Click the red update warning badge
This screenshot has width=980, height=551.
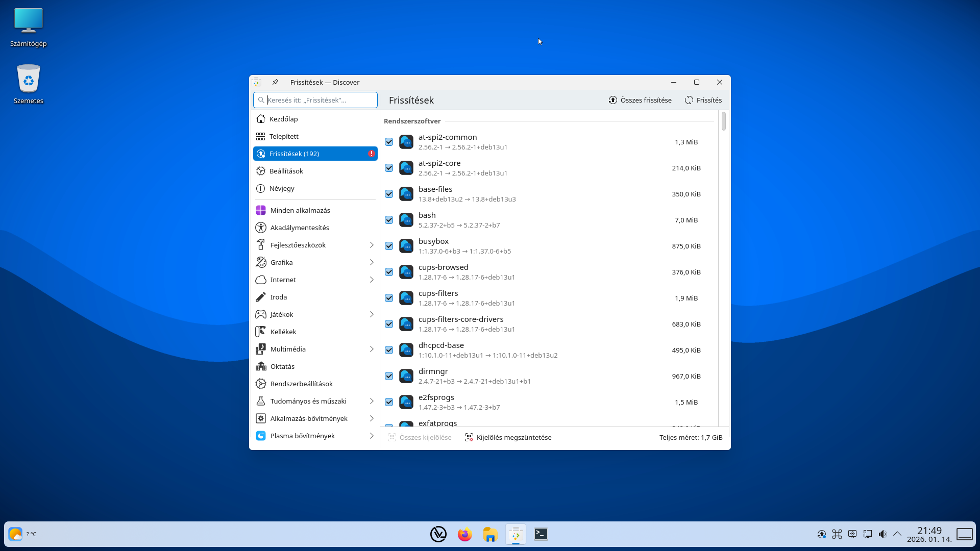click(x=372, y=154)
